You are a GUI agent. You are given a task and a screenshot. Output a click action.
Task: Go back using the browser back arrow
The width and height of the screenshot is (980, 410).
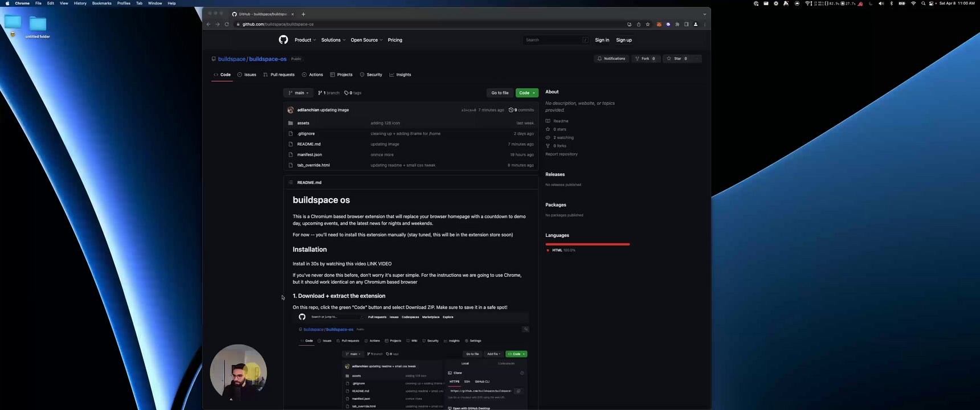coord(209,24)
